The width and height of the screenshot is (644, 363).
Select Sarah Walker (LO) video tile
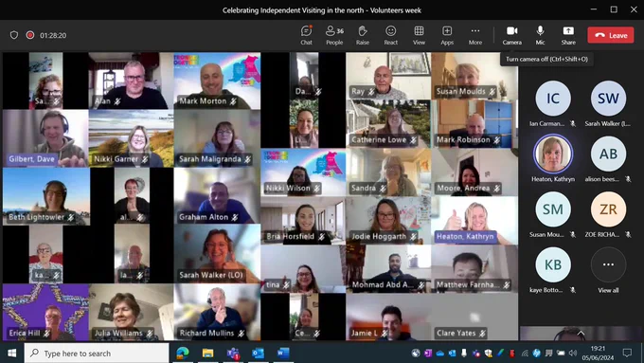217,254
